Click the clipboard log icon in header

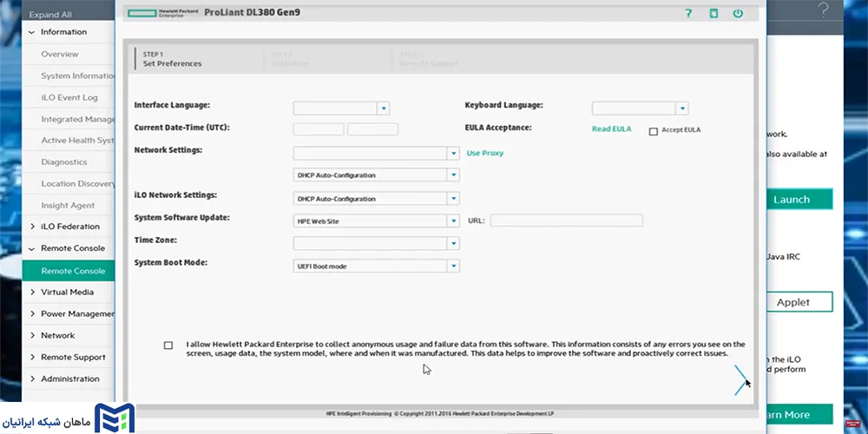coord(713,13)
